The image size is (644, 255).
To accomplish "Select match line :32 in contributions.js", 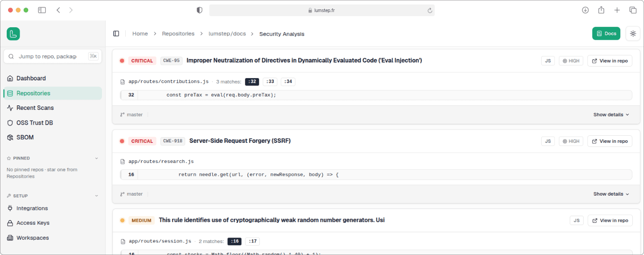I will click(252, 82).
